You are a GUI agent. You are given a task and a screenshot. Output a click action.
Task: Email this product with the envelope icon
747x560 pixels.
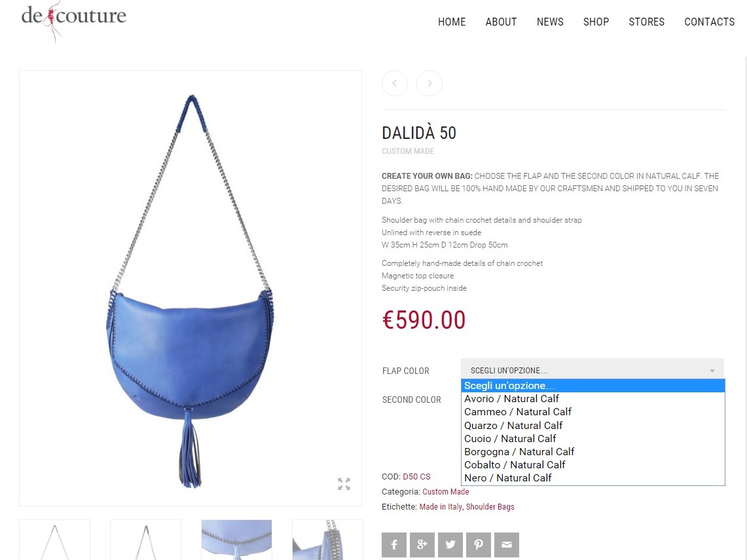(507, 545)
